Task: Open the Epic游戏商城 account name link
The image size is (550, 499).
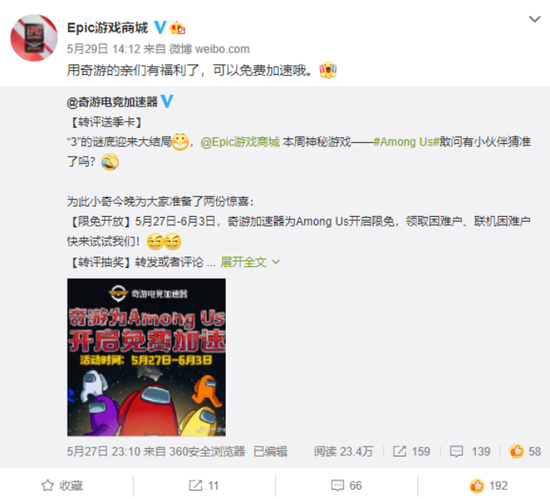Action: tap(107, 27)
